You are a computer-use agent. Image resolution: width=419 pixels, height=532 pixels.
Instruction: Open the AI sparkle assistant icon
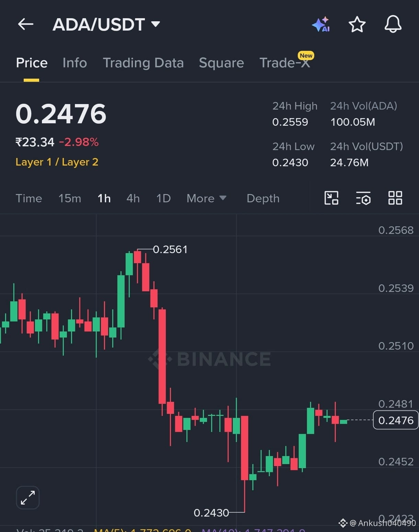321,25
